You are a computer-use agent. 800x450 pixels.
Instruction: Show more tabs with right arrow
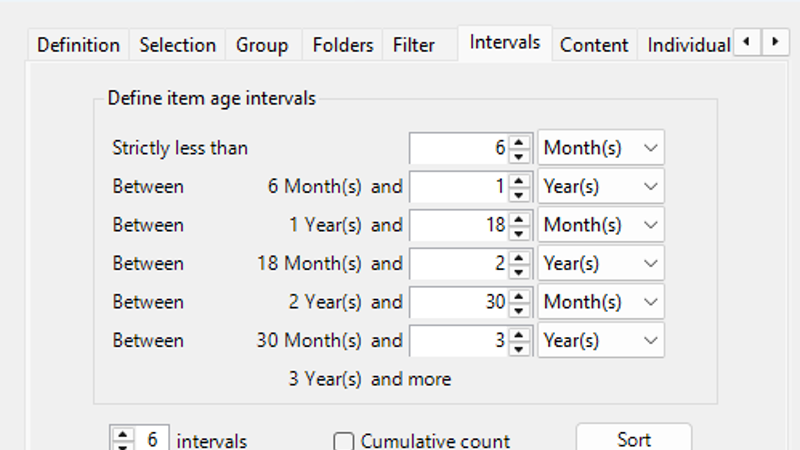click(775, 42)
